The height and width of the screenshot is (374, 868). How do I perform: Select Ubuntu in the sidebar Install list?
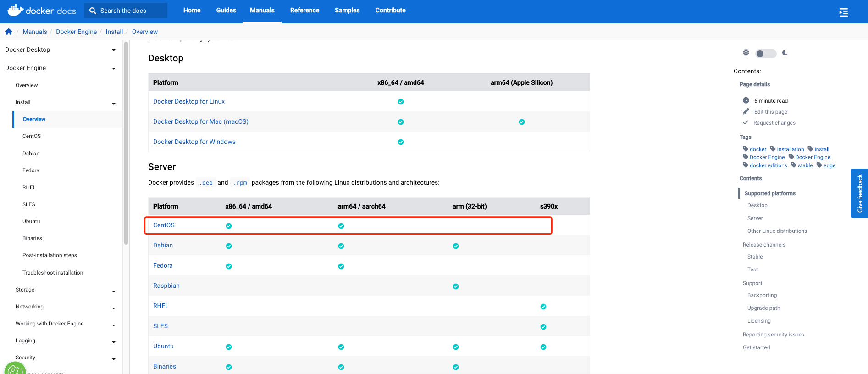coord(31,221)
